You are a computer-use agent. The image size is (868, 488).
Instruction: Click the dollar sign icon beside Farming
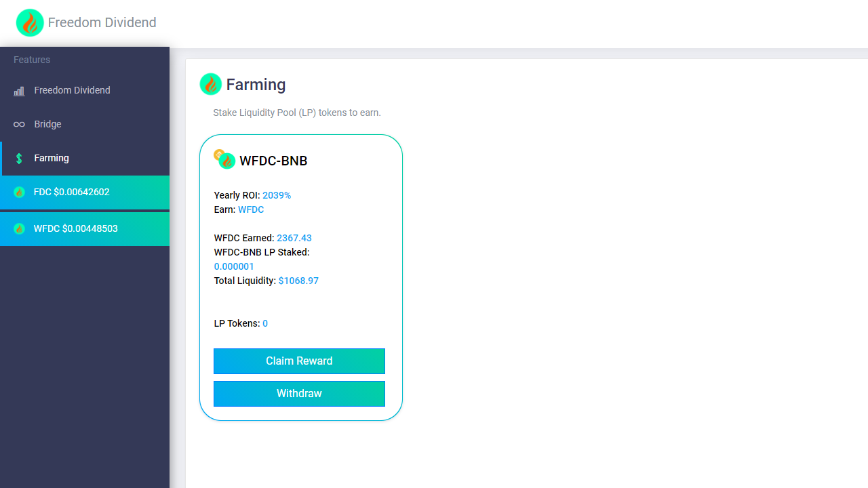19,159
